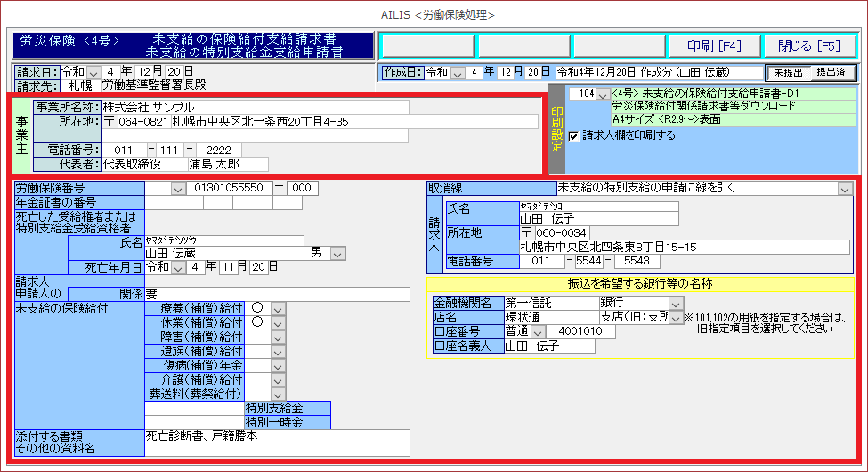Image resolution: width=868 pixels, height=472 pixels.
Task: Select the 未提出 status toggle
Action: click(x=789, y=72)
